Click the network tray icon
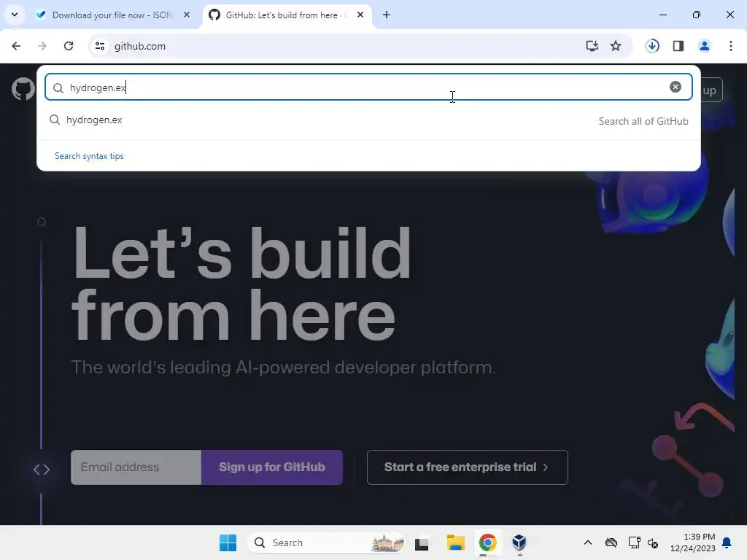 (x=634, y=542)
